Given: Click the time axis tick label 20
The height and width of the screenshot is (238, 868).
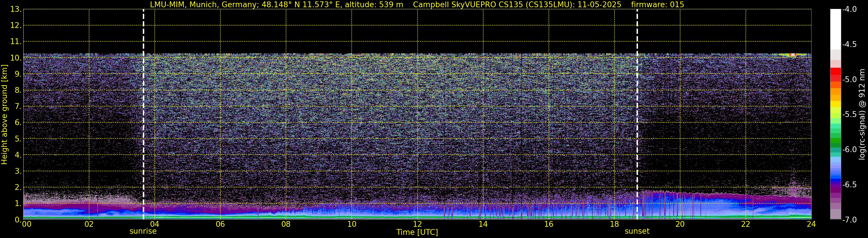Looking at the screenshot, I should pyautogui.click(x=680, y=224).
